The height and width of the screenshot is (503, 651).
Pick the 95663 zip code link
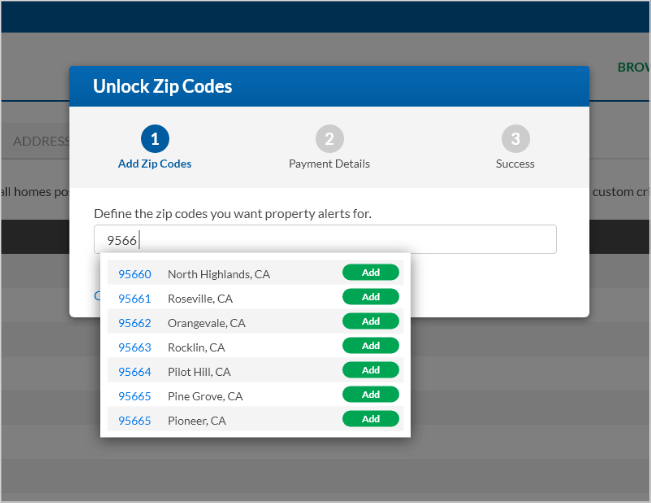click(135, 347)
